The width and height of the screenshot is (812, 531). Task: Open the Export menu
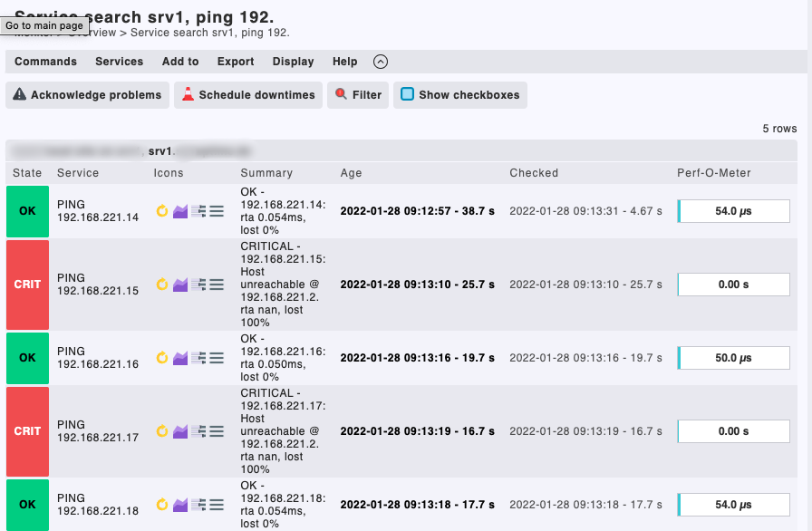click(x=236, y=62)
